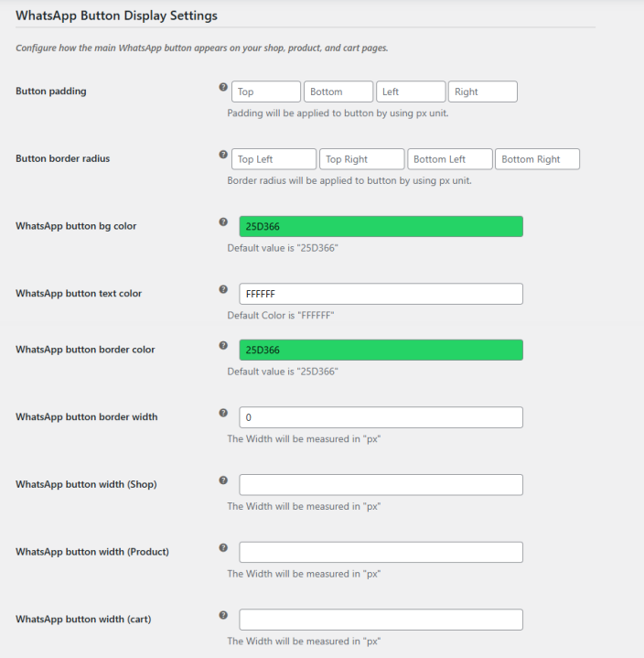Screen dimensions: 644x658
Task: Click the 'Configure how the main WhatsApp button' description
Action: coord(202,48)
